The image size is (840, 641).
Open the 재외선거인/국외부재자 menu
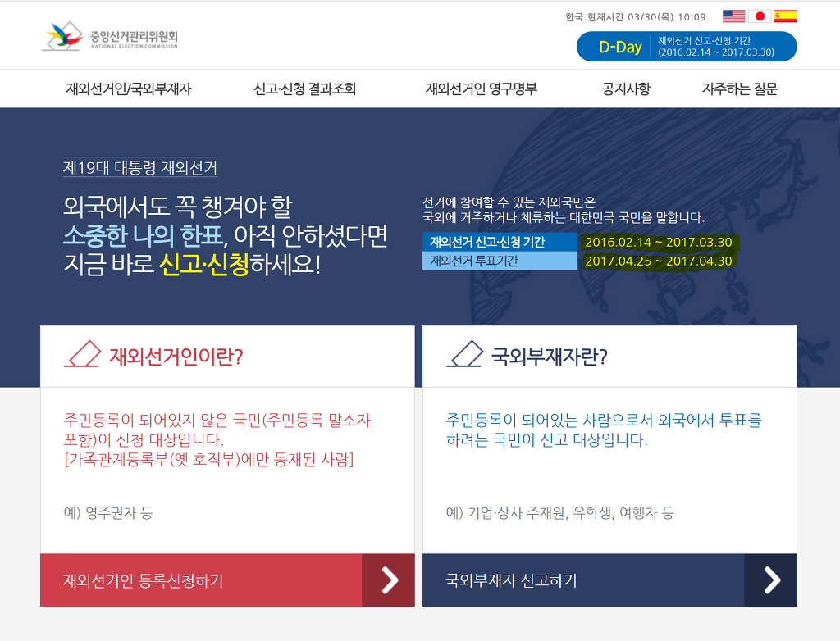(x=129, y=89)
